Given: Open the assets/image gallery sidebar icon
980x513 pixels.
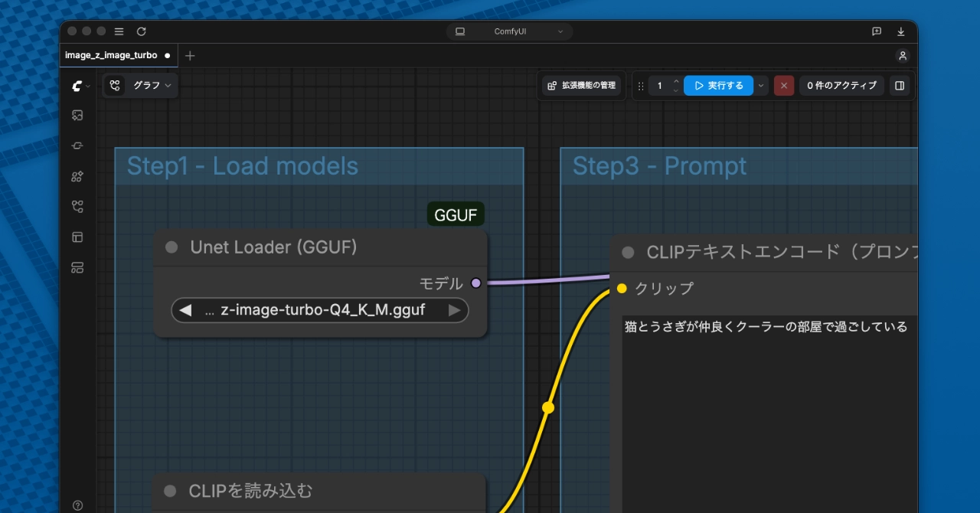Looking at the screenshot, I should (x=77, y=115).
